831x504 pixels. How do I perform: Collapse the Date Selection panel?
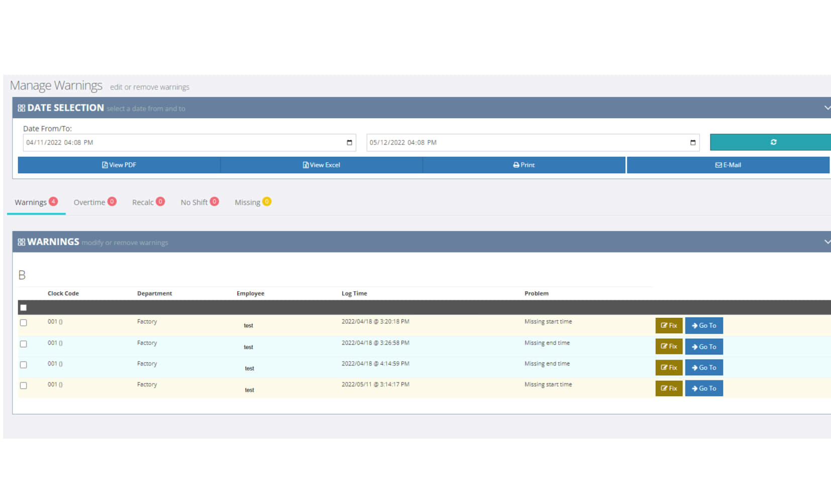(x=826, y=108)
